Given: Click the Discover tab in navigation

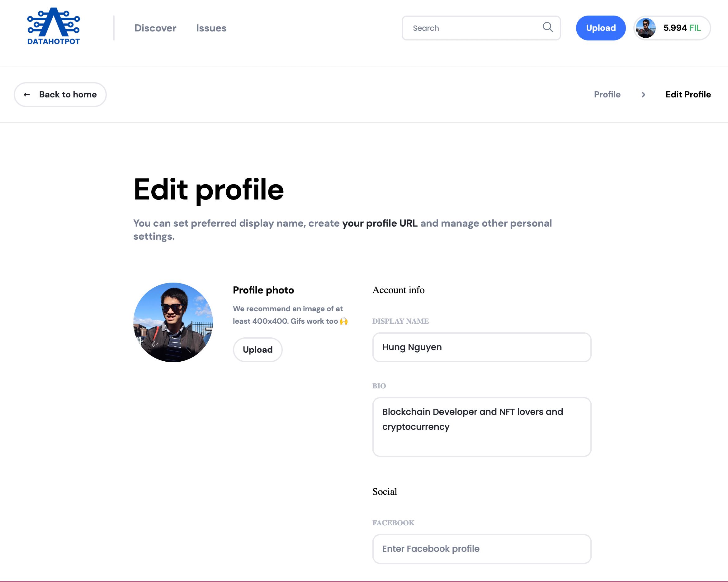Looking at the screenshot, I should pyautogui.click(x=155, y=28).
